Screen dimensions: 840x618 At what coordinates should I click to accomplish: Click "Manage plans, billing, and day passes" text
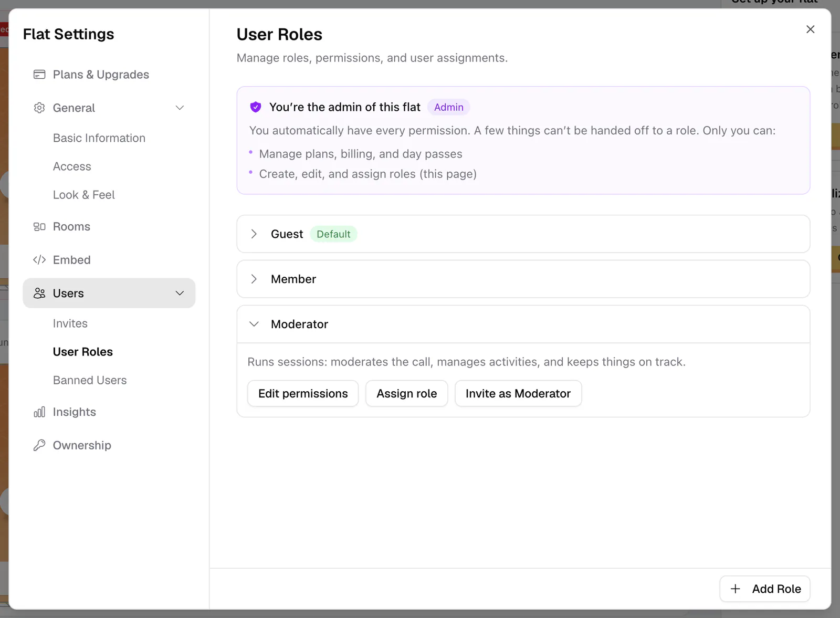361,154
